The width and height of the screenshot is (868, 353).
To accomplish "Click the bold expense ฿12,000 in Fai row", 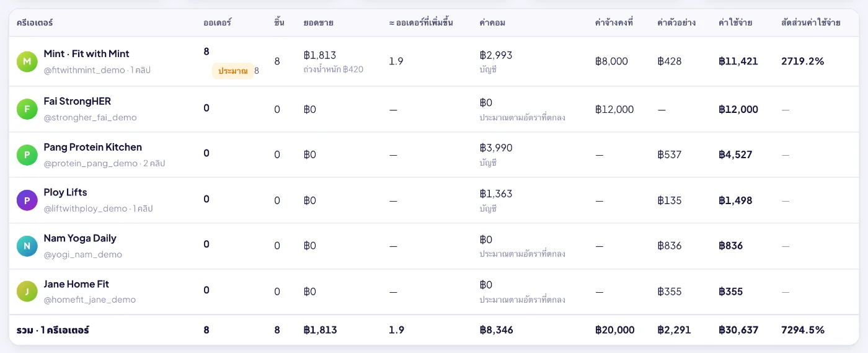I will pos(738,109).
